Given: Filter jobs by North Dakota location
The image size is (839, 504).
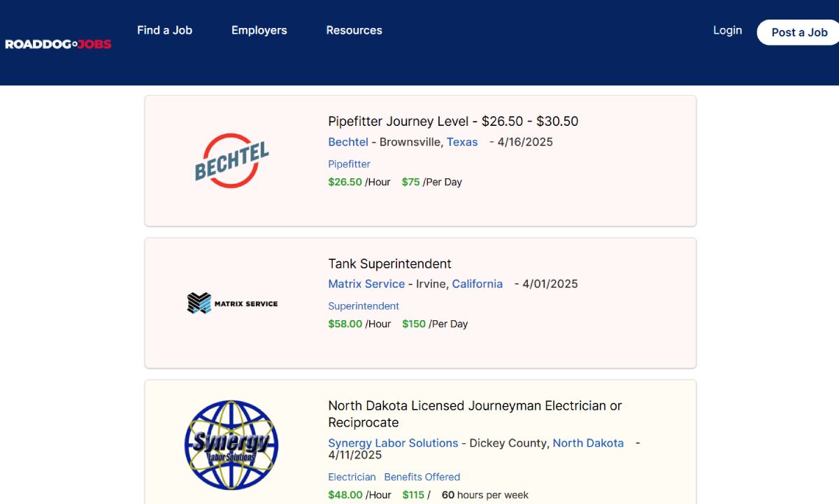Looking at the screenshot, I should point(588,443).
